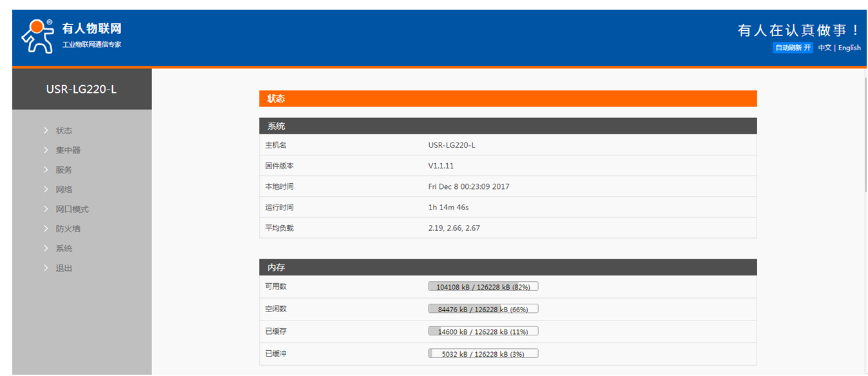Click the 空闲数 memory progress bar

click(483, 309)
